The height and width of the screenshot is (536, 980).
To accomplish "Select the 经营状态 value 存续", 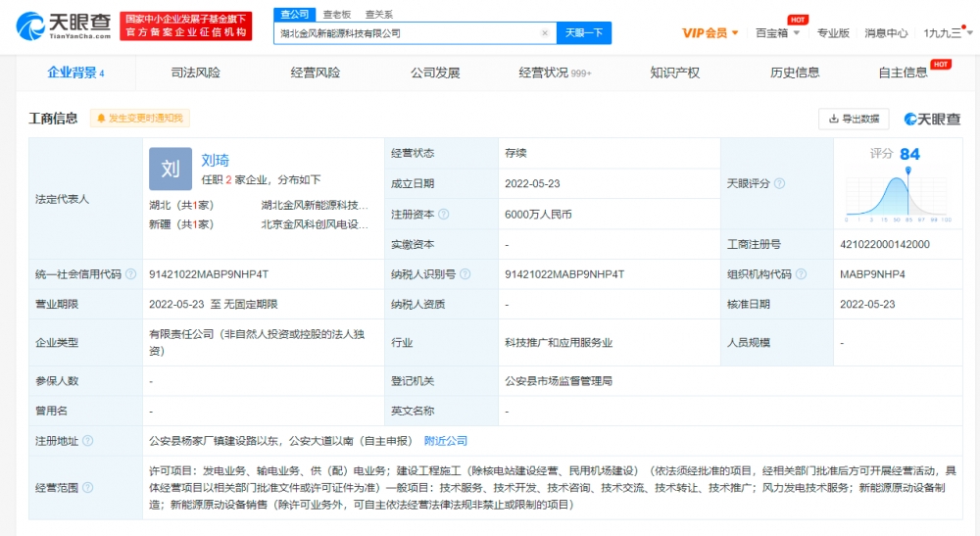I will point(515,153).
